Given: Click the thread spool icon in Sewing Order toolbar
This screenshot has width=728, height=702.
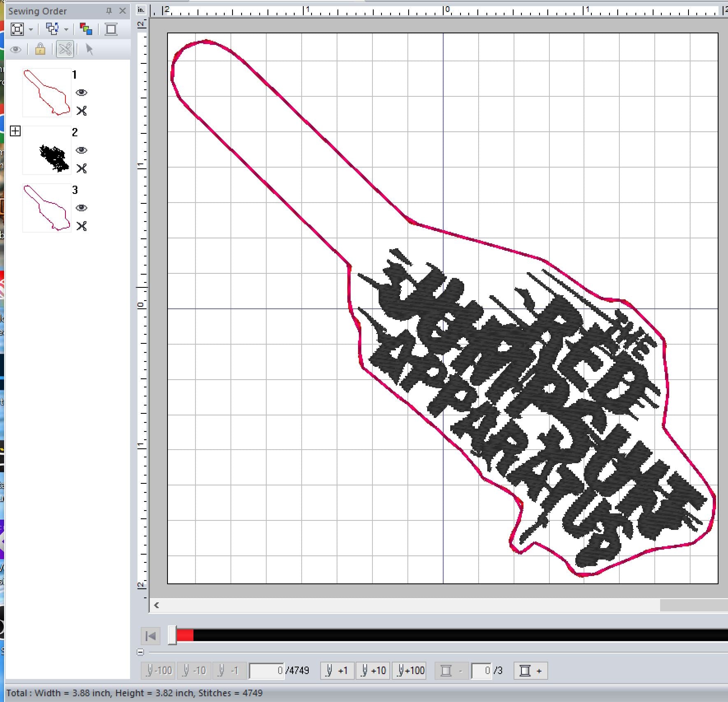Looking at the screenshot, I should [x=111, y=29].
